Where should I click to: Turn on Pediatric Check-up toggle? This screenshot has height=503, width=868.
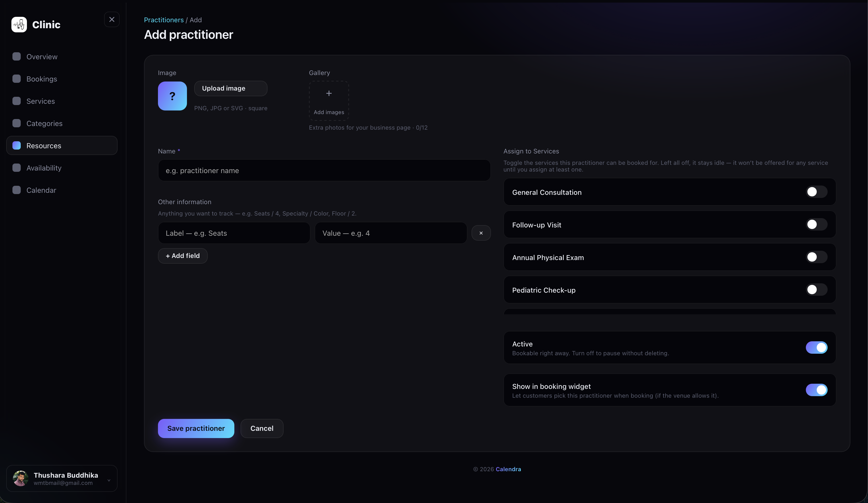pyautogui.click(x=816, y=290)
